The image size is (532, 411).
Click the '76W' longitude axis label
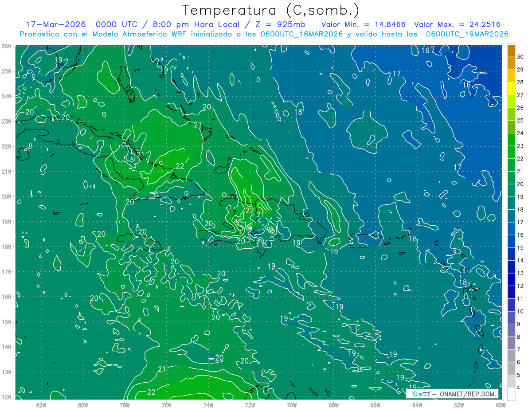point(167,405)
